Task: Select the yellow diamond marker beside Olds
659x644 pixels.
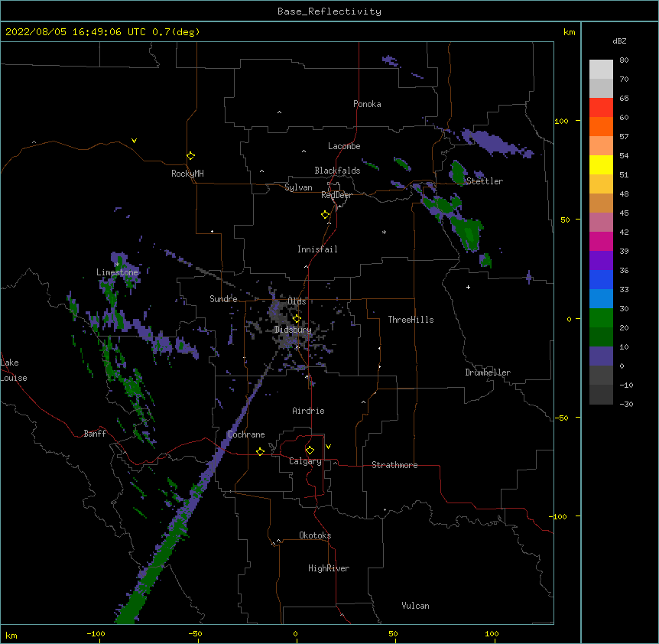Action: click(x=297, y=318)
